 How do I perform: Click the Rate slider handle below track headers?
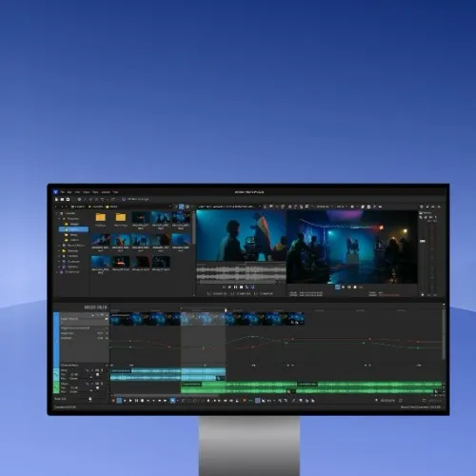pos(90,399)
